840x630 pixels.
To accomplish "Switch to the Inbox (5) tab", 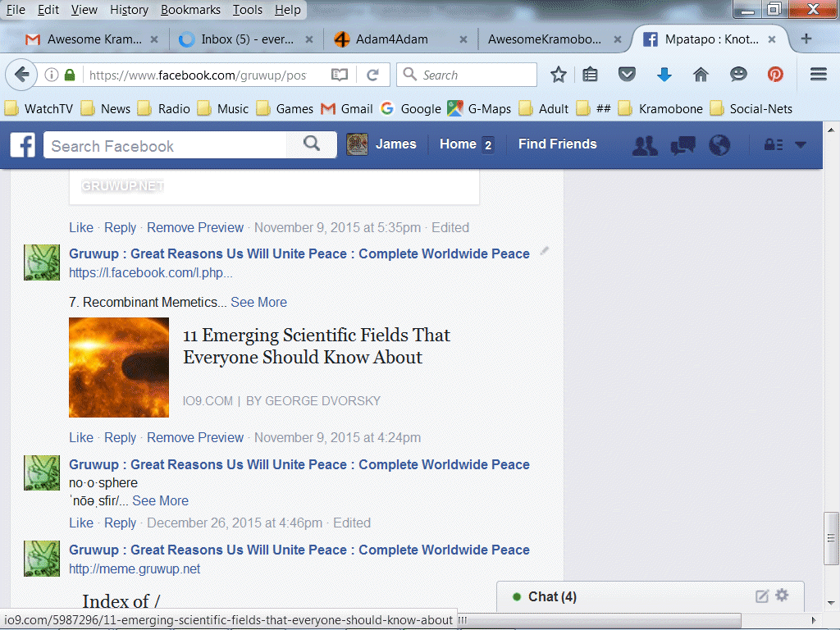I will coord(246,39).
